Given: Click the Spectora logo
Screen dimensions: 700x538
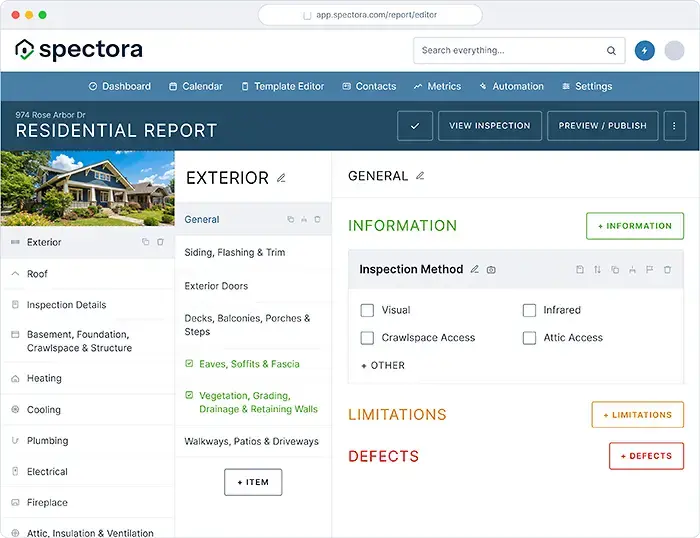Looking at the screenshot, I should point(79,50).
